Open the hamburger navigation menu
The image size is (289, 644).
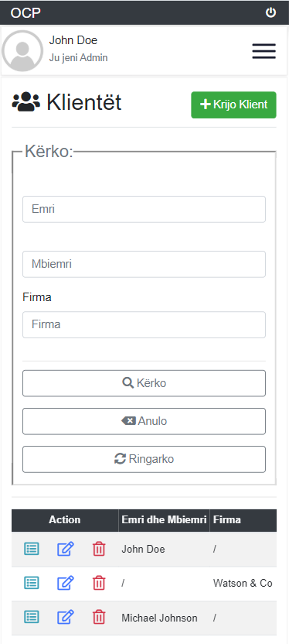(263, 51)
